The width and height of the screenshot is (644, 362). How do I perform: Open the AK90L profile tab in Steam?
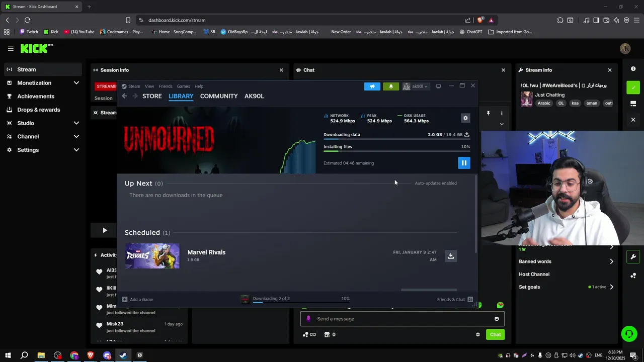click(254, 96)
